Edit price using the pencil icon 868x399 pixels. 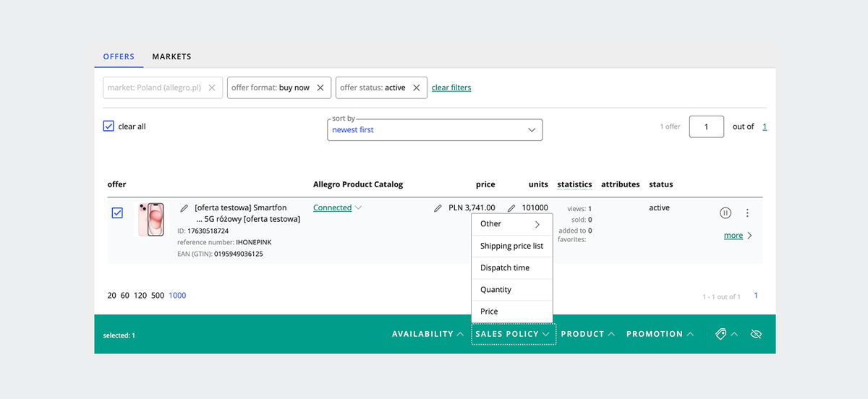tap(438, 208)
